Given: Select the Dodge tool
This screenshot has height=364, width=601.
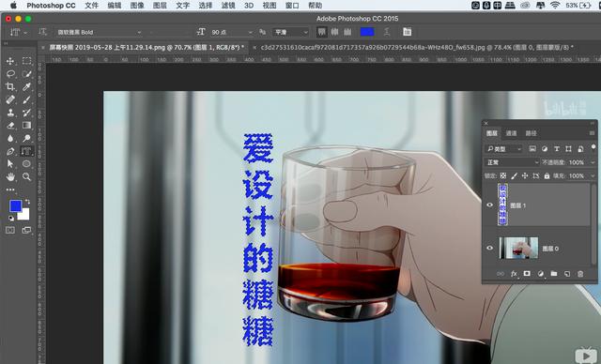Looking at the screenshot, I should pos(26,138).
